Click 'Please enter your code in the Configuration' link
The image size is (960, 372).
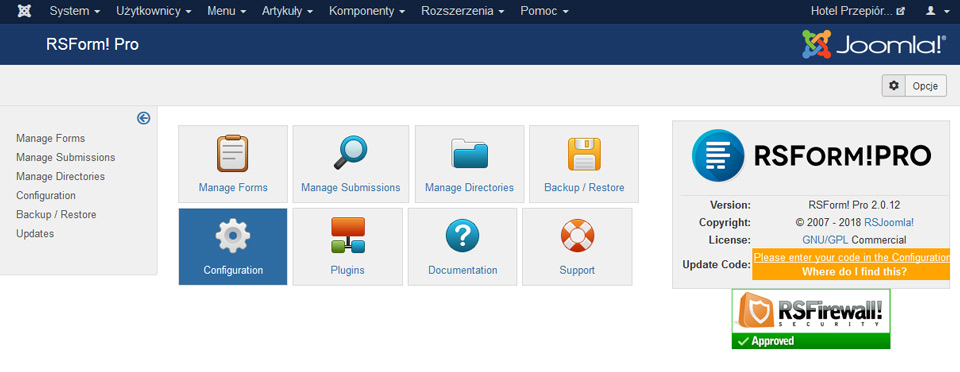click(851, 258)
